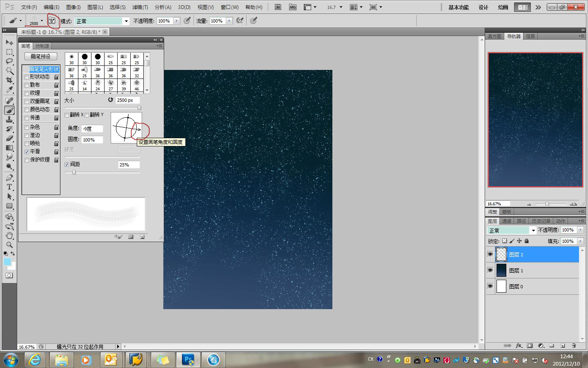Select the Zoom tool in toolbox
This screenshot has height=368, width=588.
pos(9,245)
